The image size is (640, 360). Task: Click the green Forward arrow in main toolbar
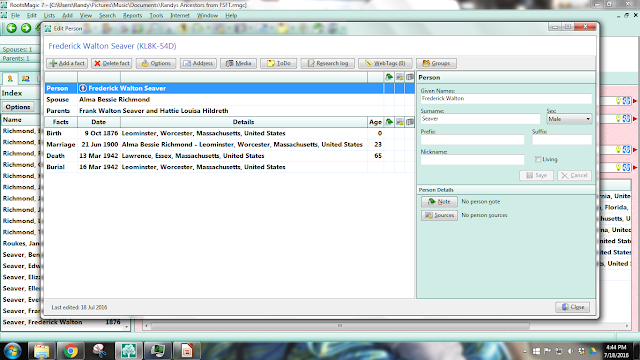click(x=26, y=28)
